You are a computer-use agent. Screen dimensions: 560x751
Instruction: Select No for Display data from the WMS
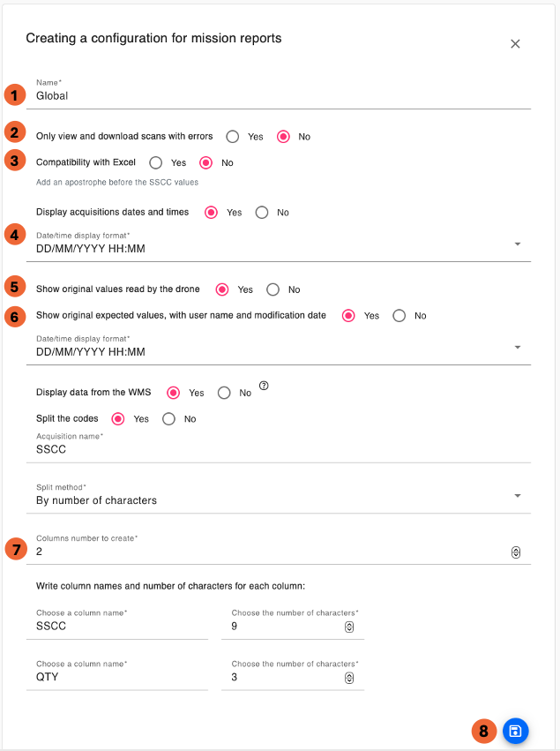(x=225, y=393)
